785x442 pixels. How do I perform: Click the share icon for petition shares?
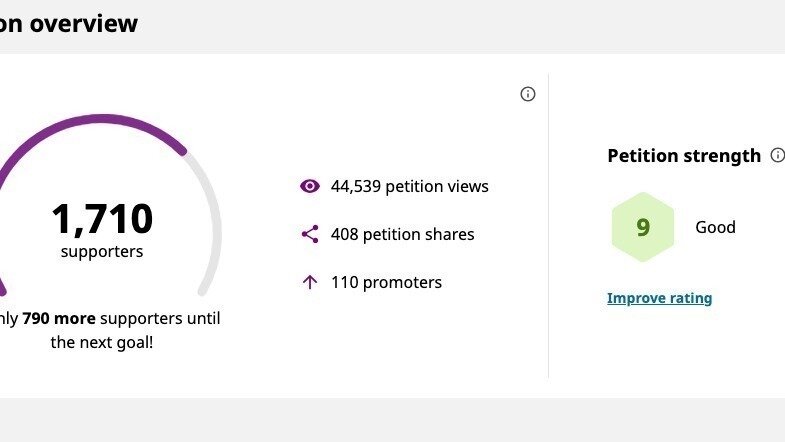(310, 234)
